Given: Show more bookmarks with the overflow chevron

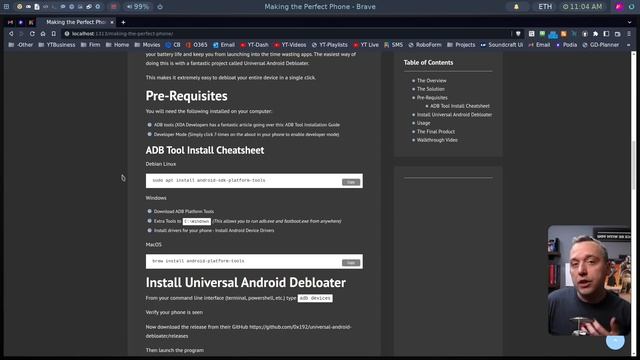Looking at the screenshot, I should (x=629, y=45).
